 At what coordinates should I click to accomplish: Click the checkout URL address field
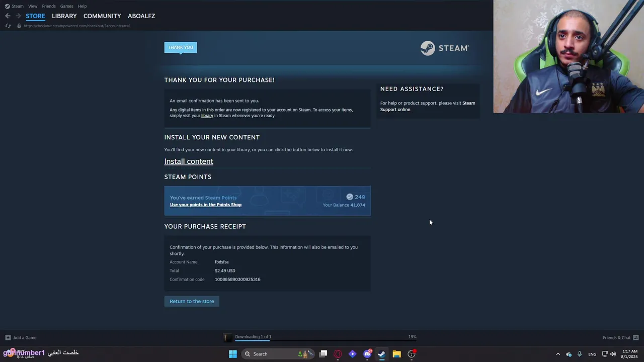coord(77,26)
